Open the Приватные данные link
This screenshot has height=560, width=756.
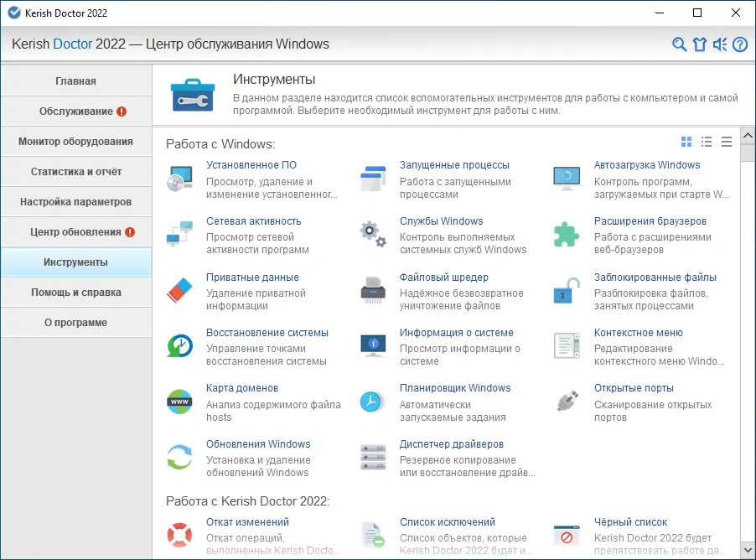252,277
